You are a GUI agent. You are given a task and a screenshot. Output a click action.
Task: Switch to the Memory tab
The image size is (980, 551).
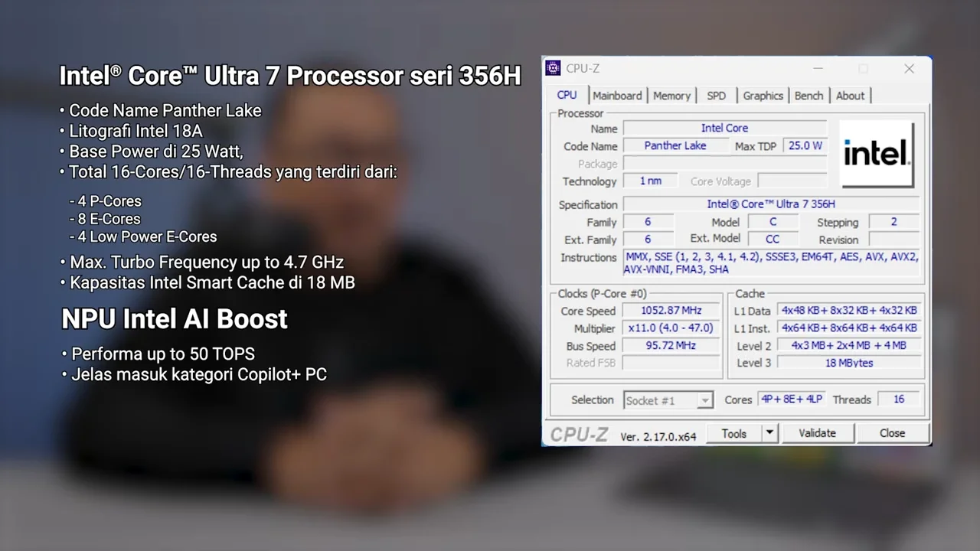[671, 96]
